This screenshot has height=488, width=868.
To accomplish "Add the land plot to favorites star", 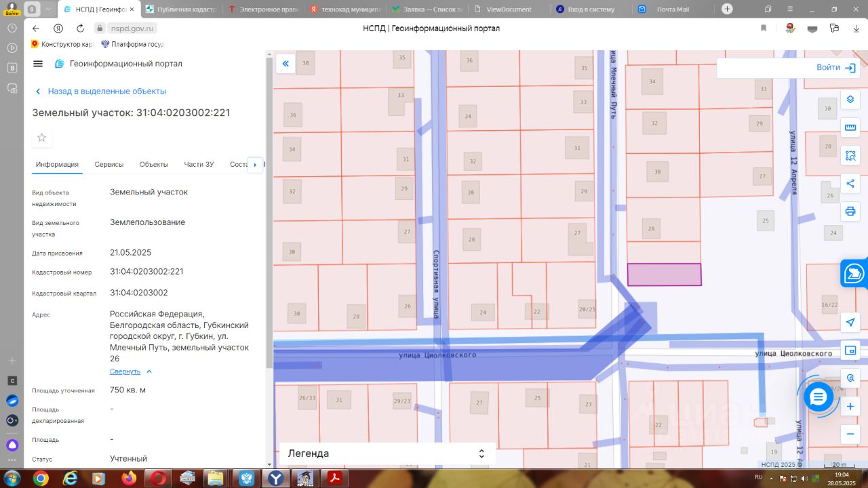I will (42, 138).
